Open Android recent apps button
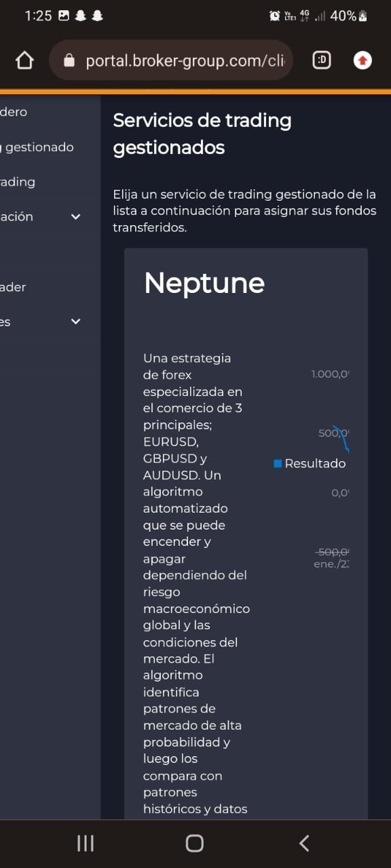 pos(86,843)
